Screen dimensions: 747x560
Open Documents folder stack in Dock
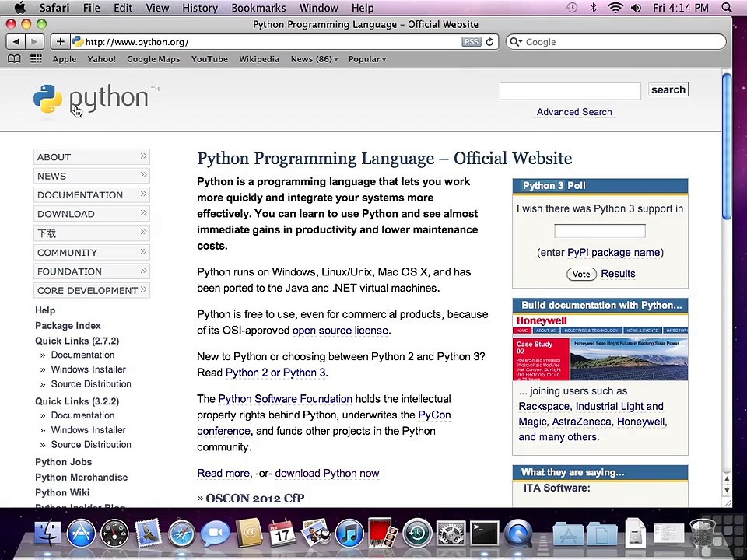click(601, 534)
